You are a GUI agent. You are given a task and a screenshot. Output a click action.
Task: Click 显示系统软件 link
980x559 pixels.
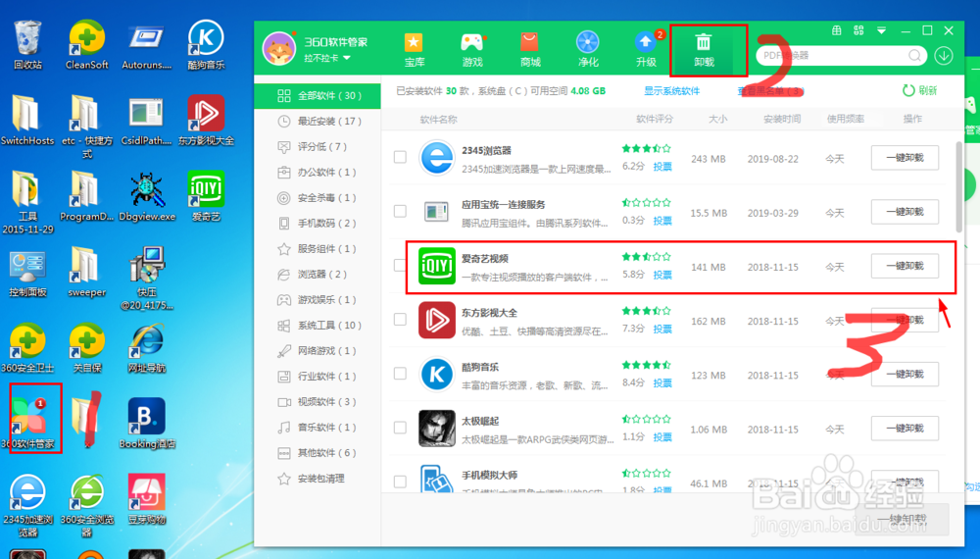pyautogui.click(x=672, y=91)
